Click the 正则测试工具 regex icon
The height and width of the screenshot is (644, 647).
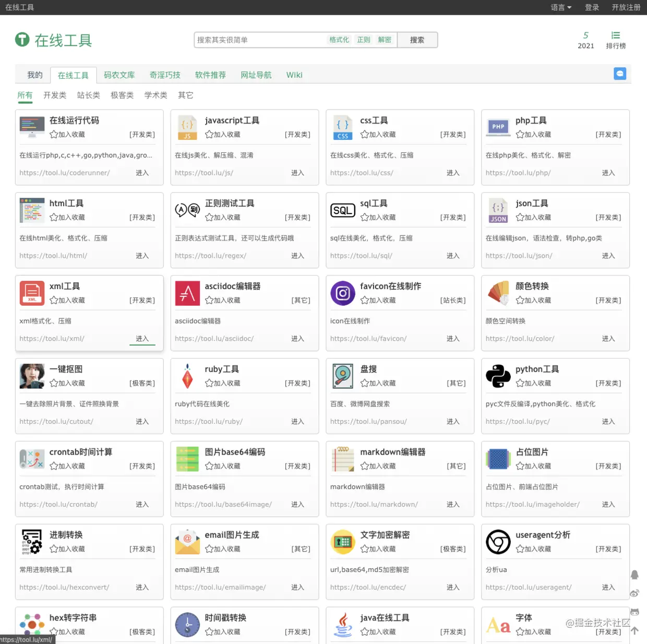pyautogui.click(x=187, y=210)
